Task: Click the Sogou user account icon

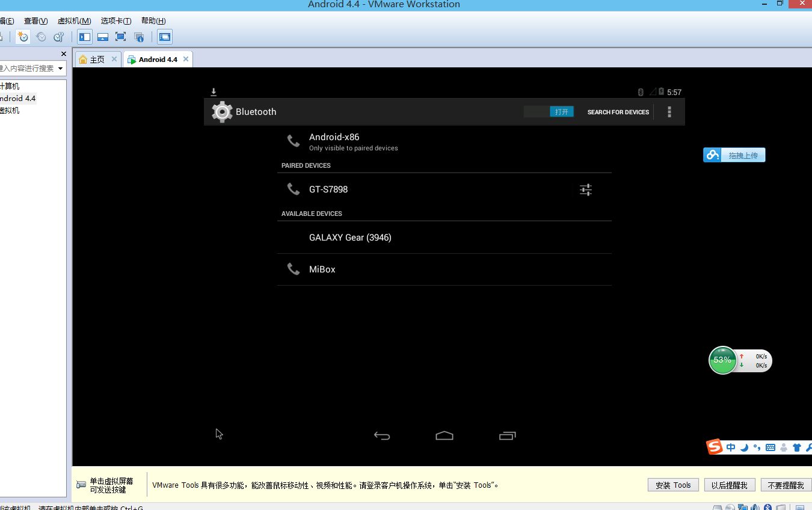Action: pyautogui.click(x=784, y=447)
